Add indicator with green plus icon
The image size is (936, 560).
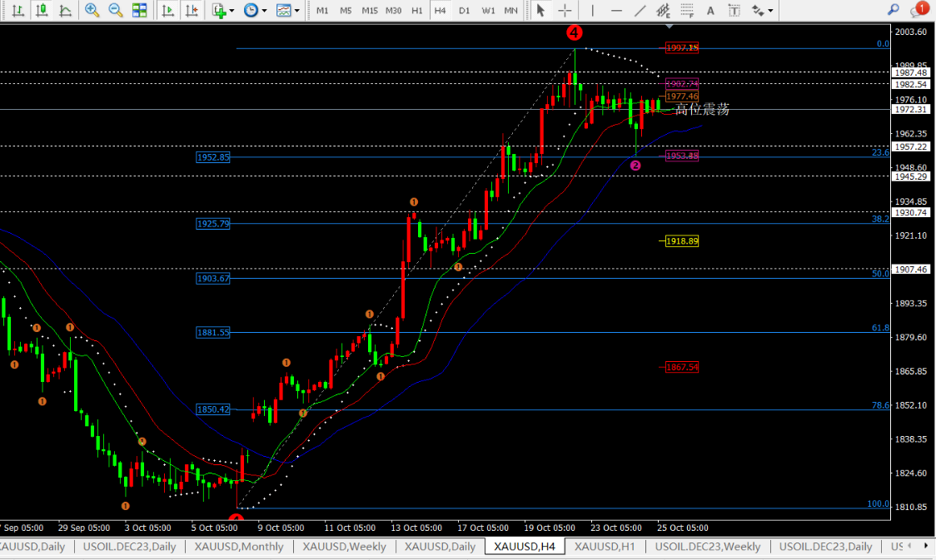[x=219, y=10]
